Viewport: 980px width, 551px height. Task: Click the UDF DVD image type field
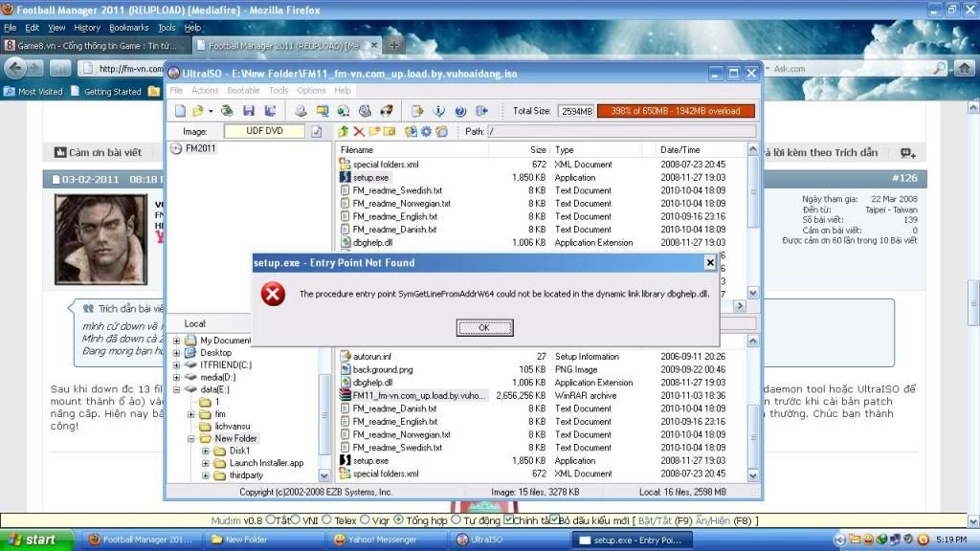click(265, 132)
